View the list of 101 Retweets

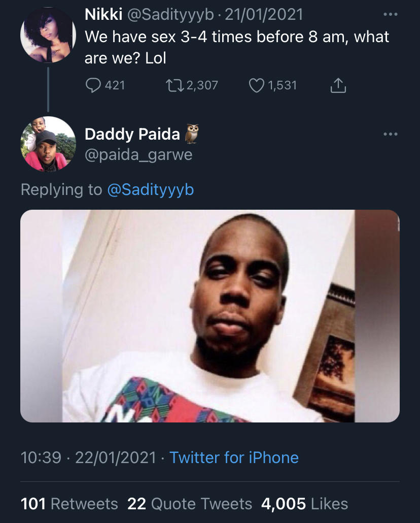coord(69,504)
